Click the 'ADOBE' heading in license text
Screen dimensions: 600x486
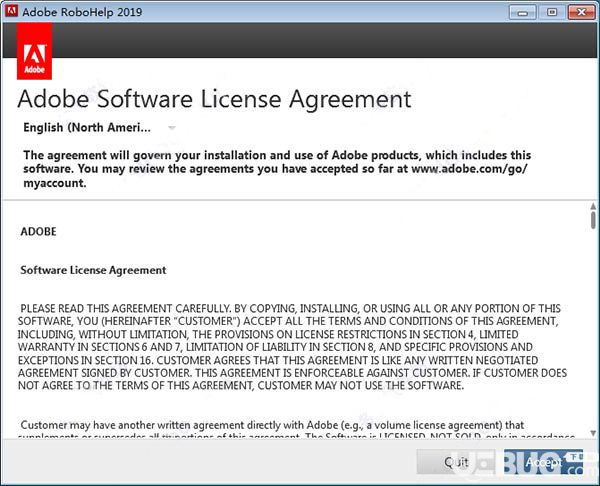coord(39,232)
